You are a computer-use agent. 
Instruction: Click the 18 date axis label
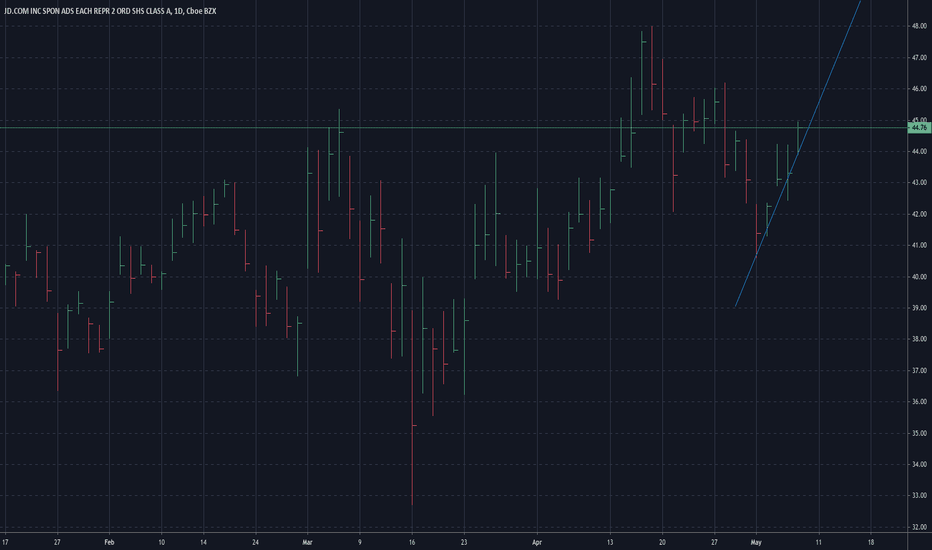point(871,542)
